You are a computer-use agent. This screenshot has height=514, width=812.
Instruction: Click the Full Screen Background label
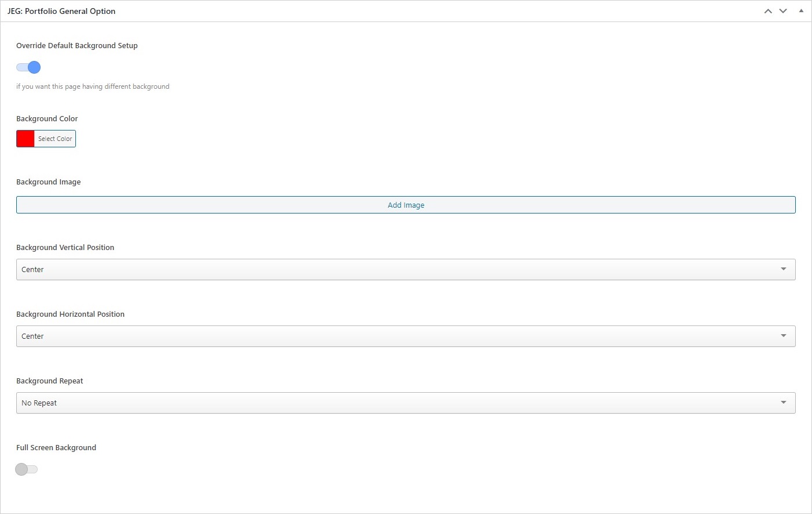tap(56, 448)
